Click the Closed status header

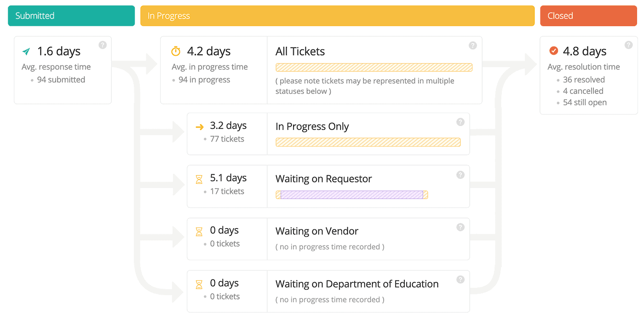(x=588, y=15)
